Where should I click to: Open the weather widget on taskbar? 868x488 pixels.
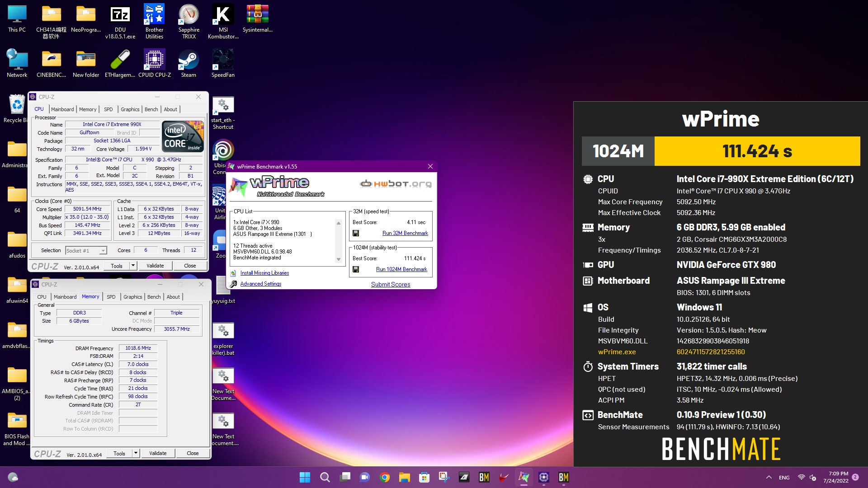pyautogui.click(x=13, y=477)
